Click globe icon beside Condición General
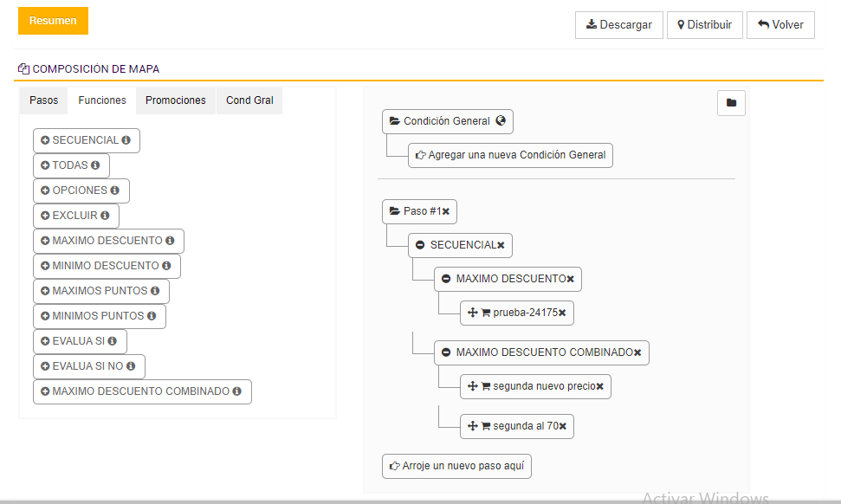Viewport: 841px width, 504px height. [501, 121]
